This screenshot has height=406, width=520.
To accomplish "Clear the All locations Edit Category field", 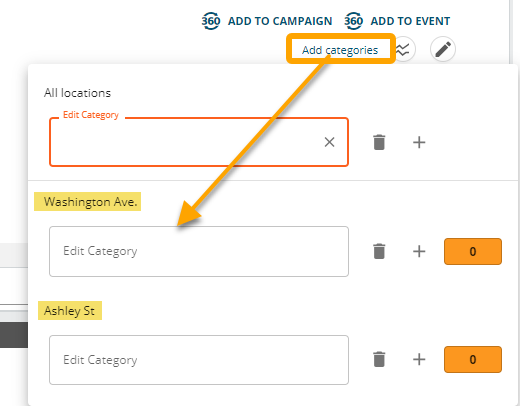I will [329, 142].
